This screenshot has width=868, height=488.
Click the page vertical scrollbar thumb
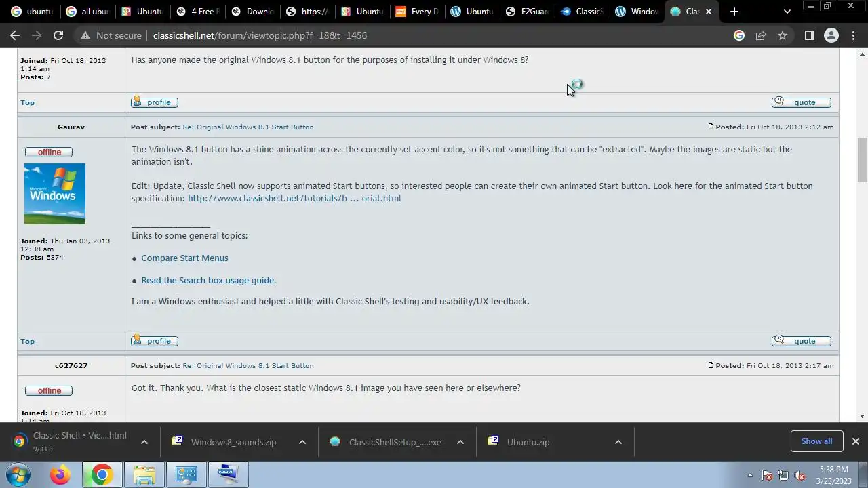click(x=862, y=159)
